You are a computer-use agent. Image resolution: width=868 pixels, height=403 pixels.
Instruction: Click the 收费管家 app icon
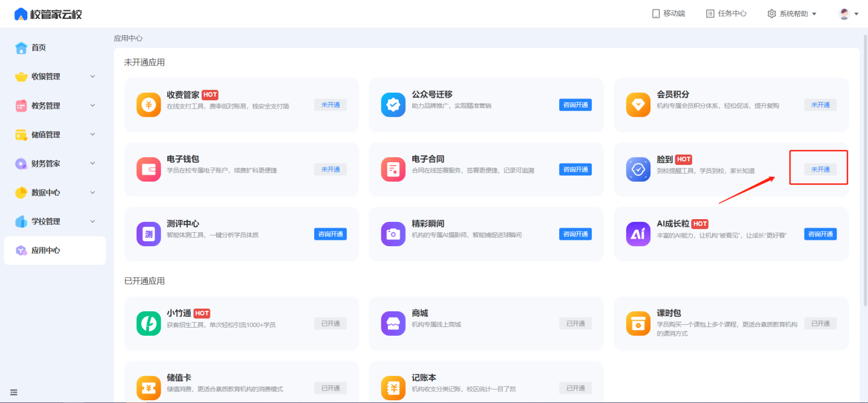[x=149, y=105]
